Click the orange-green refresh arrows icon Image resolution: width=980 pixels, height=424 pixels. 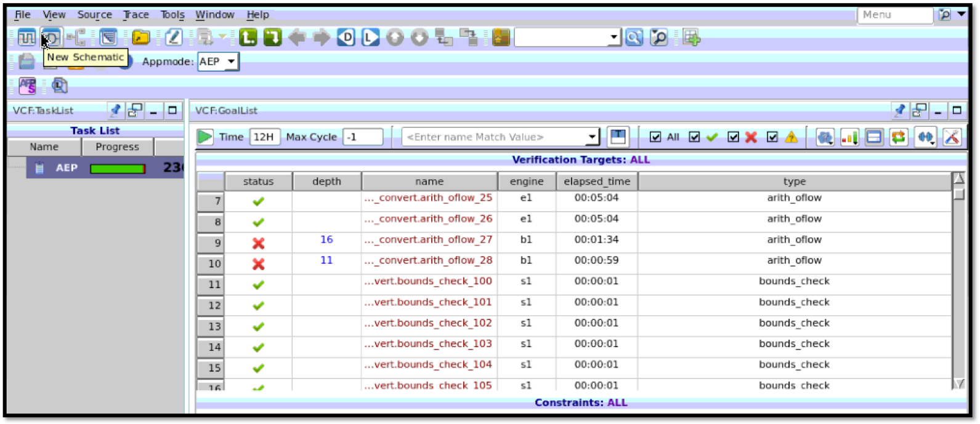[898, 137]
